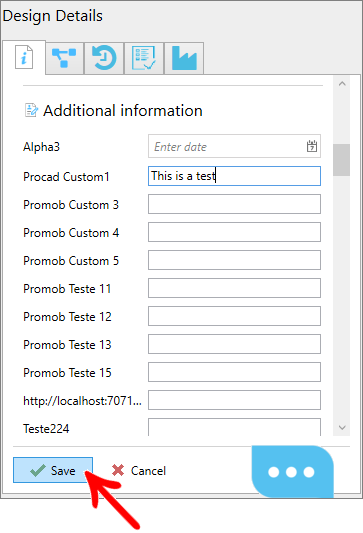Open the history clock tab
Viewport: 363px width, 533px height.
tap(104, 58)
